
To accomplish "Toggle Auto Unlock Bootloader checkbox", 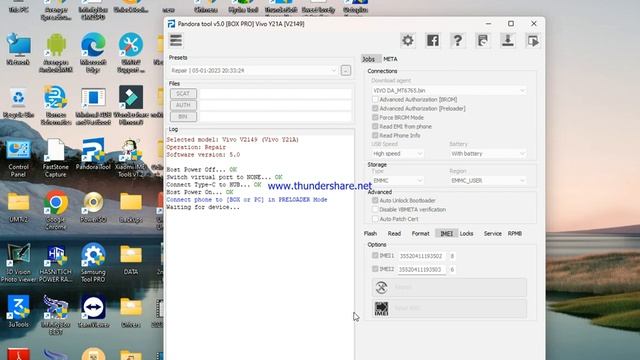I will (375, 200).
